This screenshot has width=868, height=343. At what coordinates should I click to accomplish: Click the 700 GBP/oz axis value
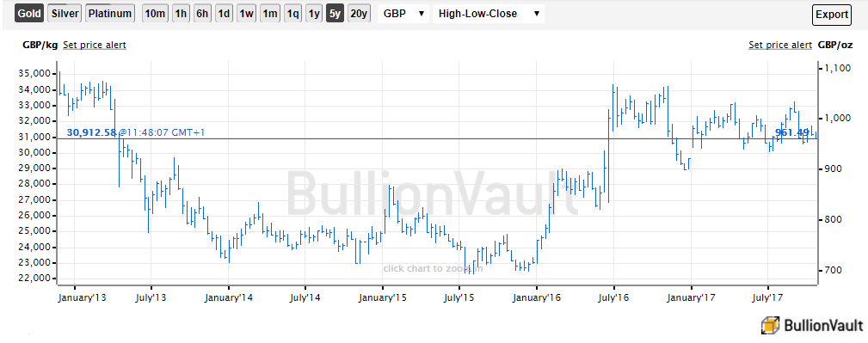pos(833,271)
